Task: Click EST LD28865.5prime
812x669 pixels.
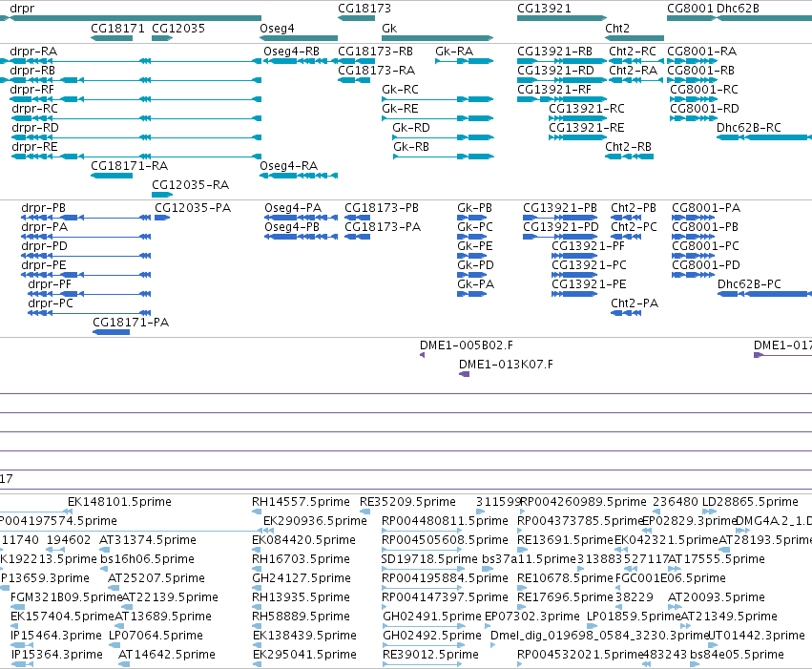Action: click(x=750, y=502)
